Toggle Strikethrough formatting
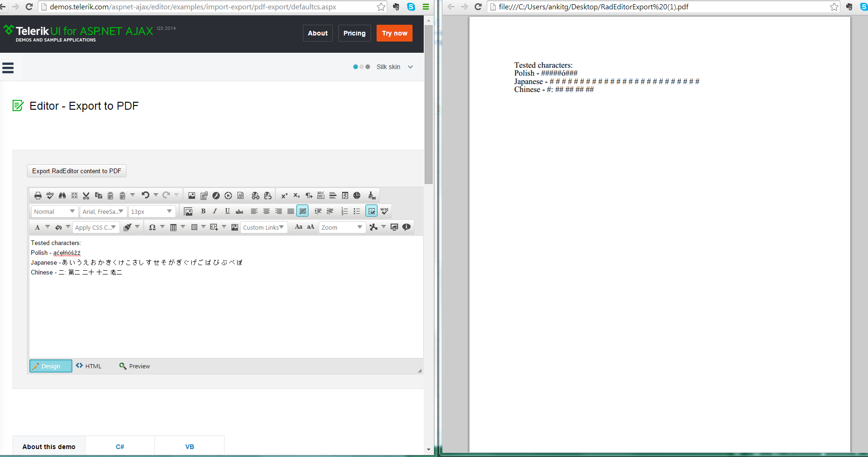This screenshot has height=457, width=868. (x=239, y=211)
